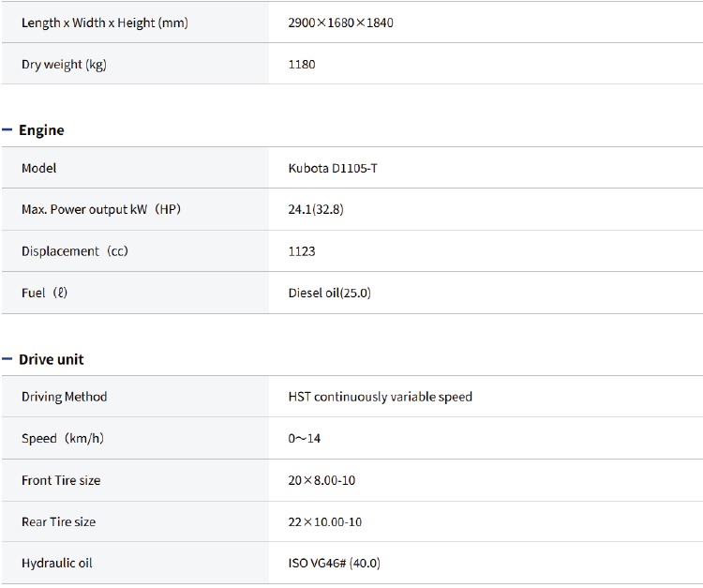703x588 pixels.
Task: Click the Displacement (cc) label
Action: click(75, 251)
